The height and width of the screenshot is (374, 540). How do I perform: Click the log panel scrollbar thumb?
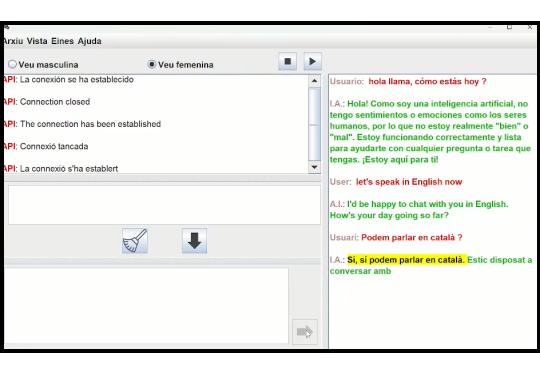click(x=314, y=124)
